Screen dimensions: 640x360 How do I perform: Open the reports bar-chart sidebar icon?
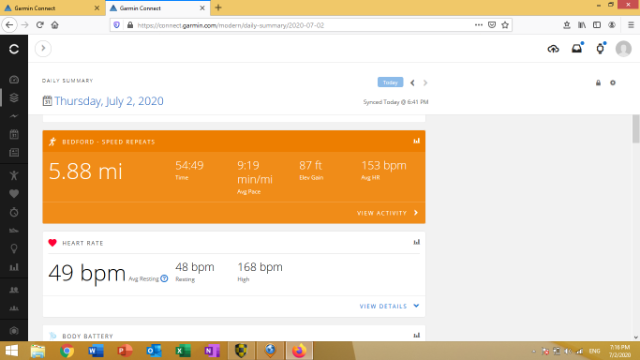(x=14, y=267)
